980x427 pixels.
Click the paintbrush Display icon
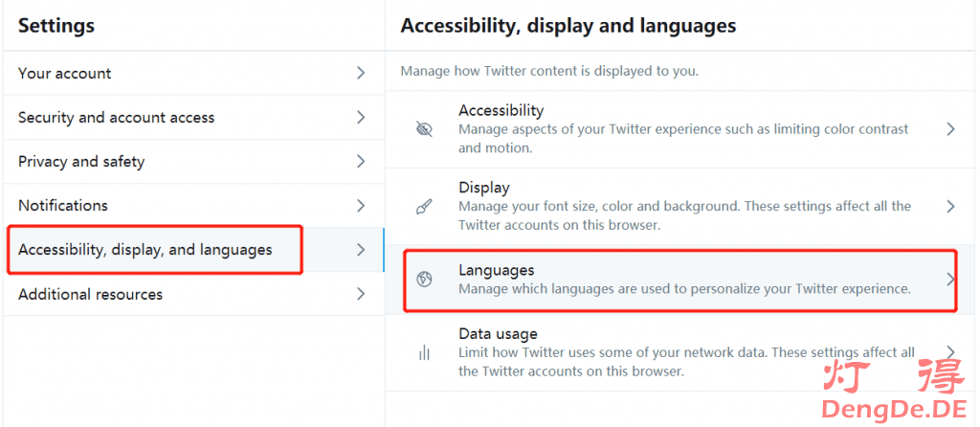424,207
